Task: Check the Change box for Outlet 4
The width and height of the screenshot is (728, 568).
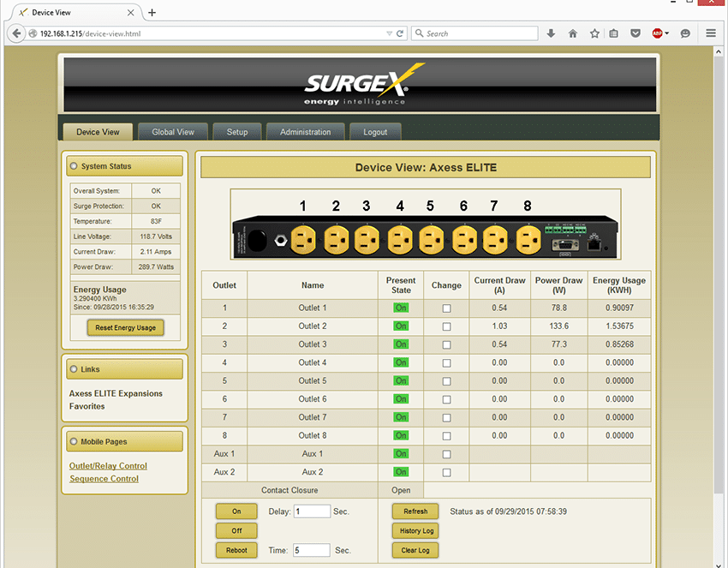Action: click(x=446, y=363)
